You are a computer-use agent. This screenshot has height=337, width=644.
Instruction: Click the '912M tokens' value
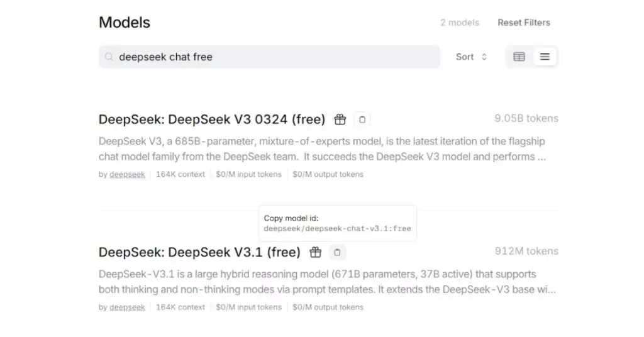pos(526,251)
